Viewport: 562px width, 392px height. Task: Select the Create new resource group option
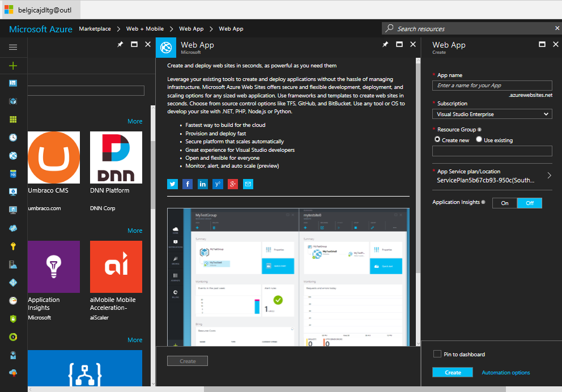pos(437,139)
